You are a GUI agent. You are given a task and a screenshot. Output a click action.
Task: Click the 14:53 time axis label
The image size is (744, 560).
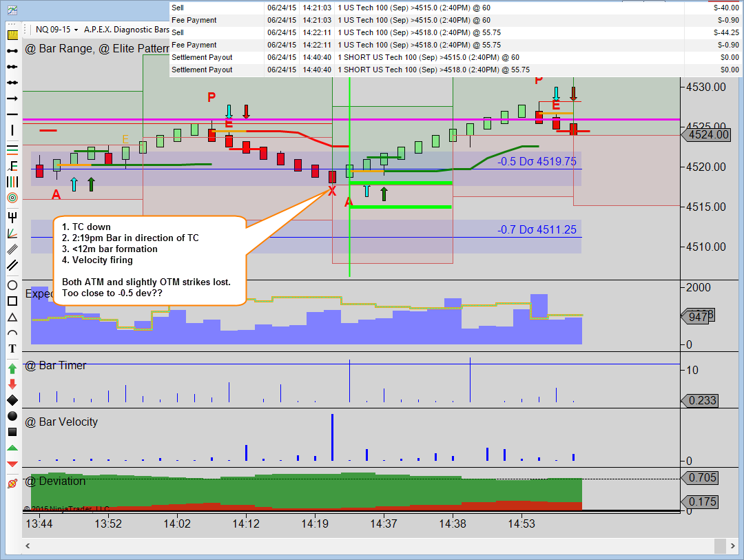[521, 524]
